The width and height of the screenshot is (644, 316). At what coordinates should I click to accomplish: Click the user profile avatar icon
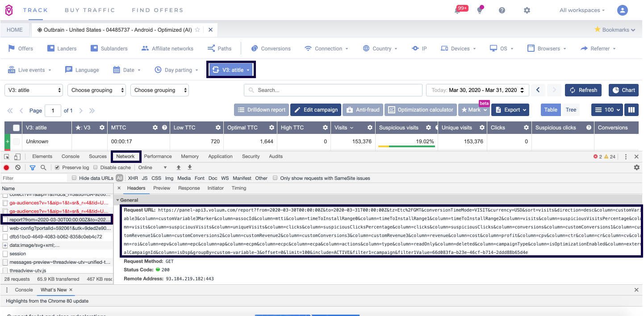(x=622, y=10)
